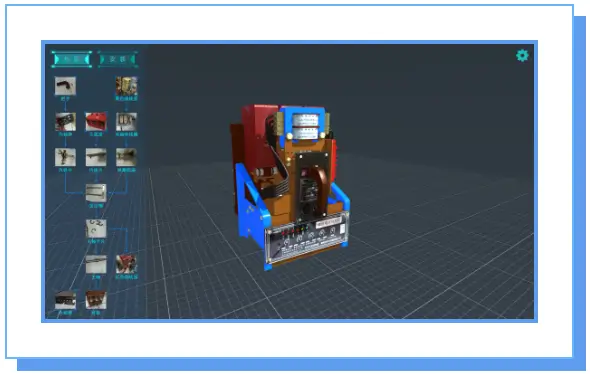Click the control panel with knobs on the model
This screenshot has width=590, height=374.
pos(307,239)
